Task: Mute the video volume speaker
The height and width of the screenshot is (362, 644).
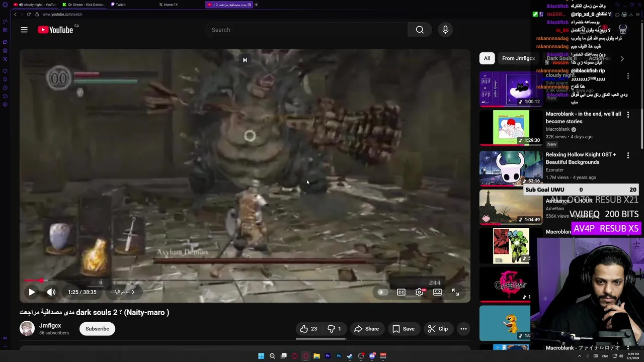Action: 51,292
